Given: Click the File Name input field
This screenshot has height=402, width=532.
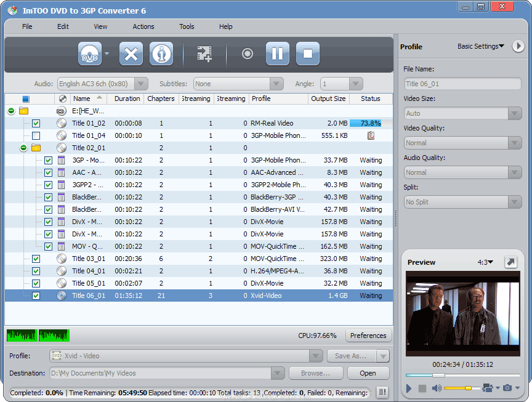Looking at the screenshot, I should tap(462, 84).
